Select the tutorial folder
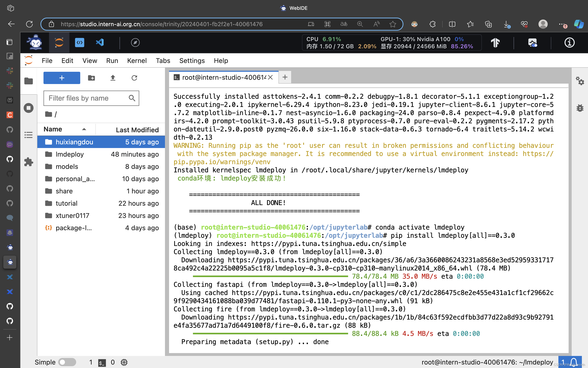The width and height of the screenshot is (588, 368). click(x=101, y=203)
